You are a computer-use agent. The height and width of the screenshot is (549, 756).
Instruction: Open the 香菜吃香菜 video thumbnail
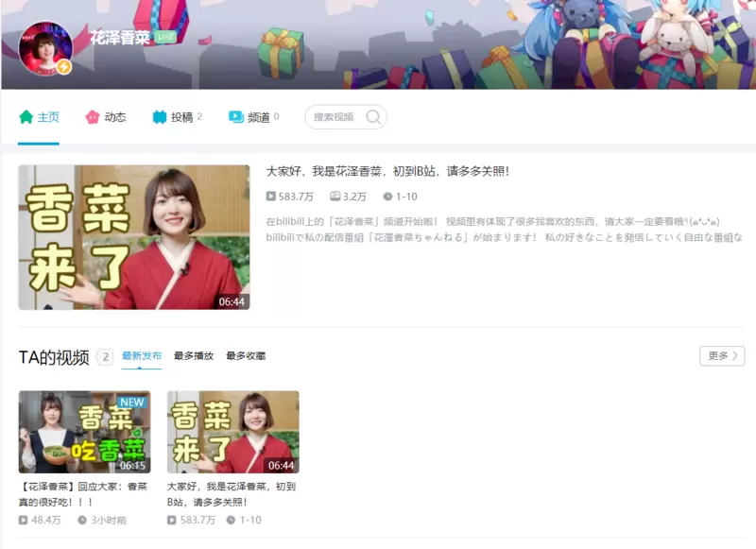pyautogui.click(x=84, y=432)
